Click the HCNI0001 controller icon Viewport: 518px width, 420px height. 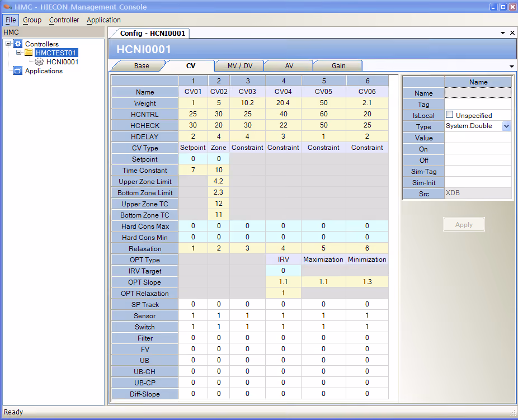(x=39, y=62)
